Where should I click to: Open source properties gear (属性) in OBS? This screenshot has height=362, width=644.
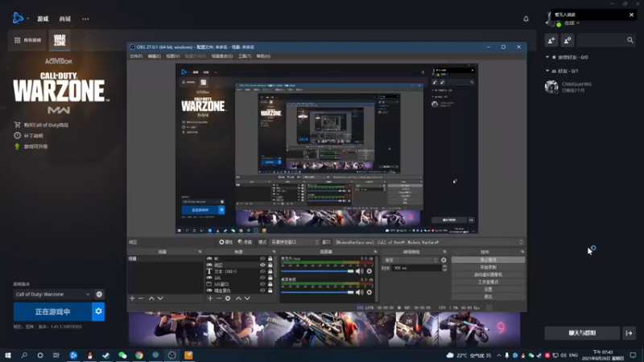pos(225,242)
